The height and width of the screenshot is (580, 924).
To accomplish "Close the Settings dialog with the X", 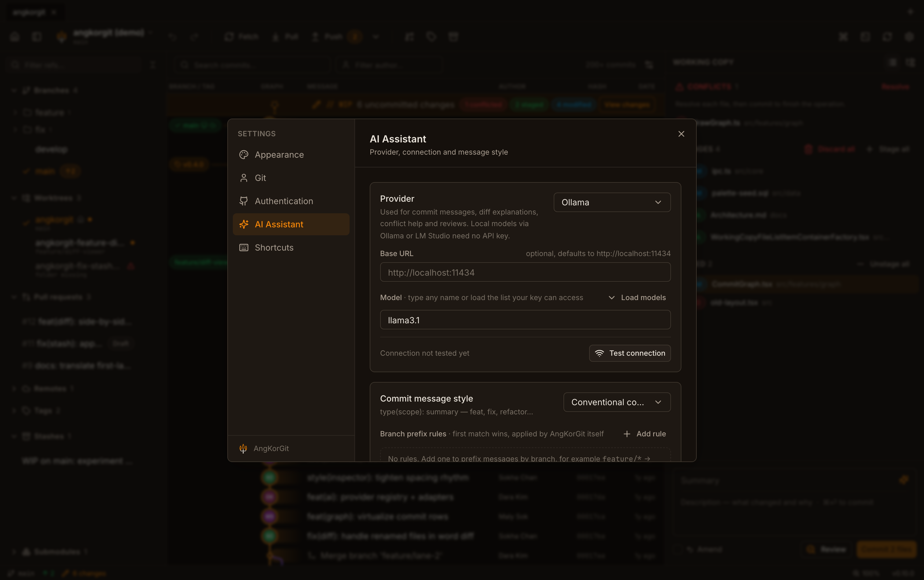I will [681, 134].
